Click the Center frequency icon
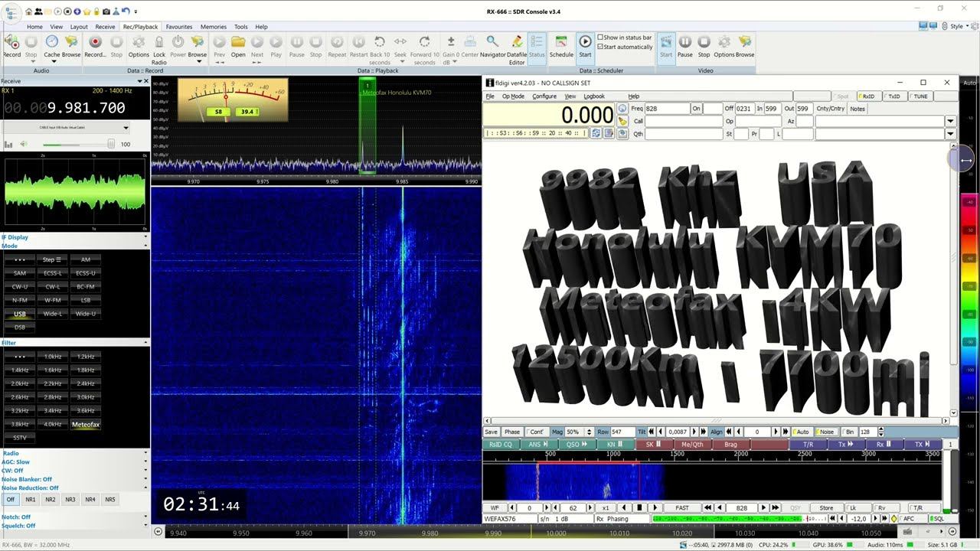Viewport: 980px width, 551px height. (x=469, y=43)
